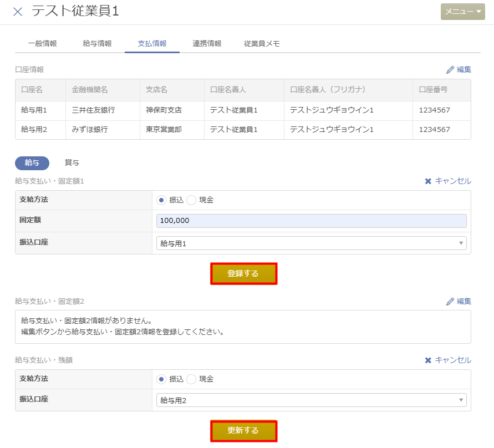Cancel editing 給与支払い・残額 via X icon
The image size is (494, 448).
click(x=428, y=360)
